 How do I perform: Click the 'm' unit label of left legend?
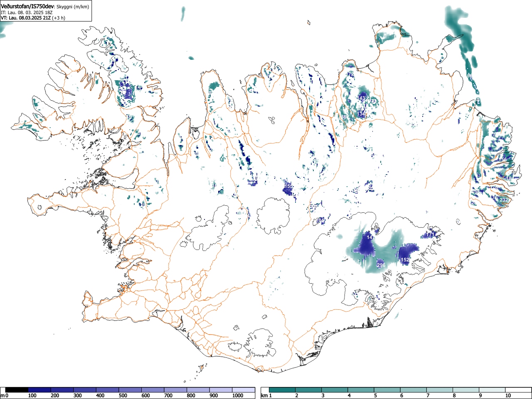[2, 396]
